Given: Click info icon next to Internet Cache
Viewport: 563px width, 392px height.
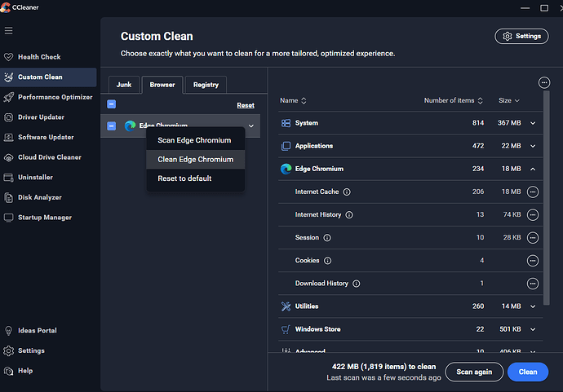Looking at the screenshot, I should (347, 192).
